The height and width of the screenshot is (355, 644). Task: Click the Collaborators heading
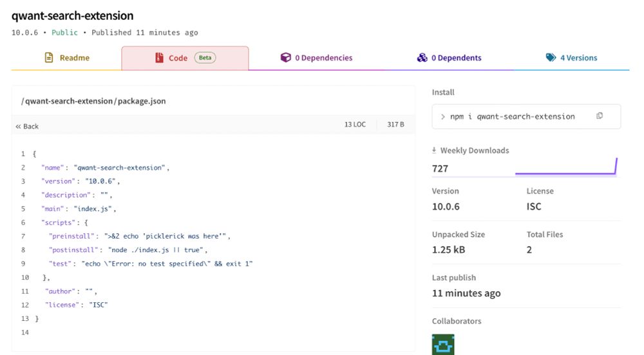457,321
